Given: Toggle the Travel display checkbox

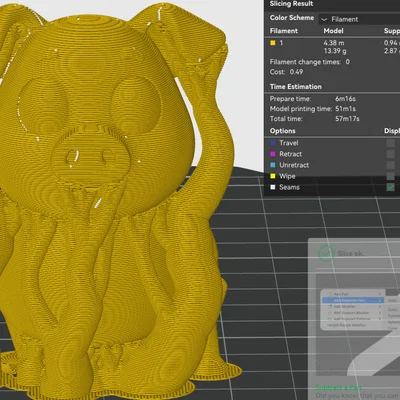Looking at the screenshot, I should point(390,143).
